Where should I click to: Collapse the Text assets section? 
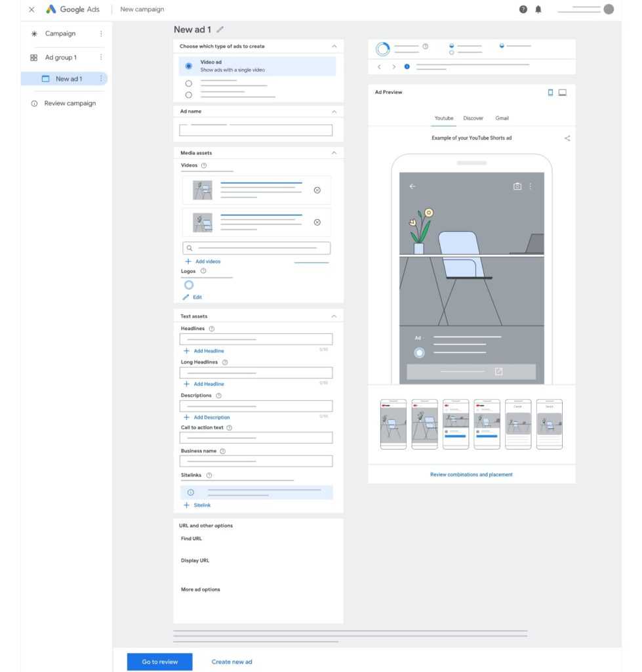(x=334, y=316)
